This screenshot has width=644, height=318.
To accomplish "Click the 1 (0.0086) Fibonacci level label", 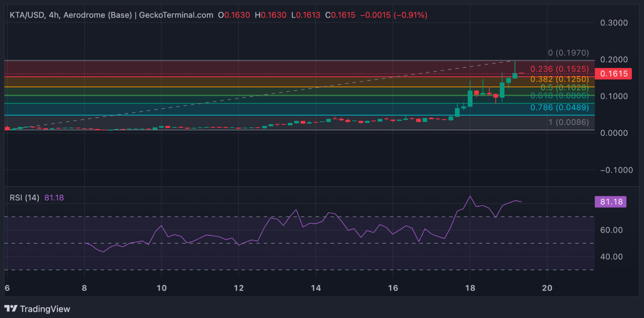I will [x=568, y=122].
